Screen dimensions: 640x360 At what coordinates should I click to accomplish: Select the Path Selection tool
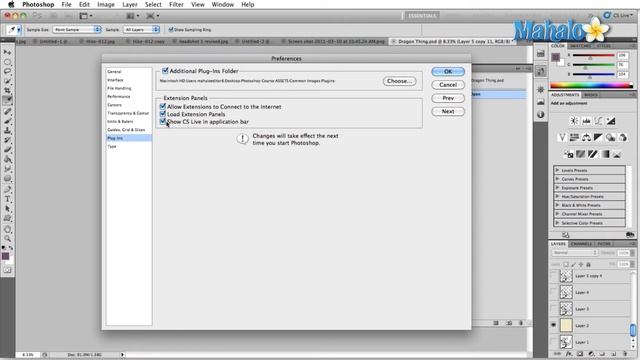(7, 209)
